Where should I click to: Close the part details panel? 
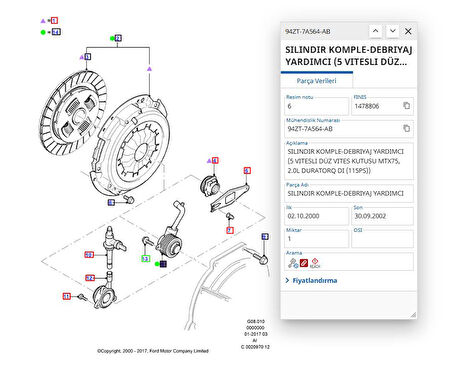pos(408,31)
